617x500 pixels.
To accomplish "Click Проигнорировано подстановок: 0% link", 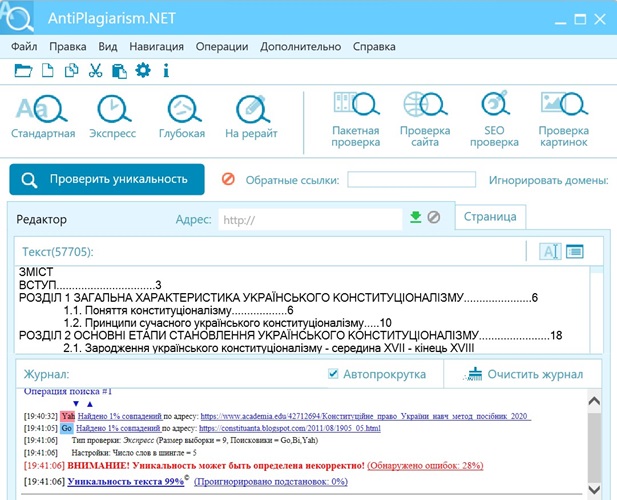I will [x=271, y=482].
